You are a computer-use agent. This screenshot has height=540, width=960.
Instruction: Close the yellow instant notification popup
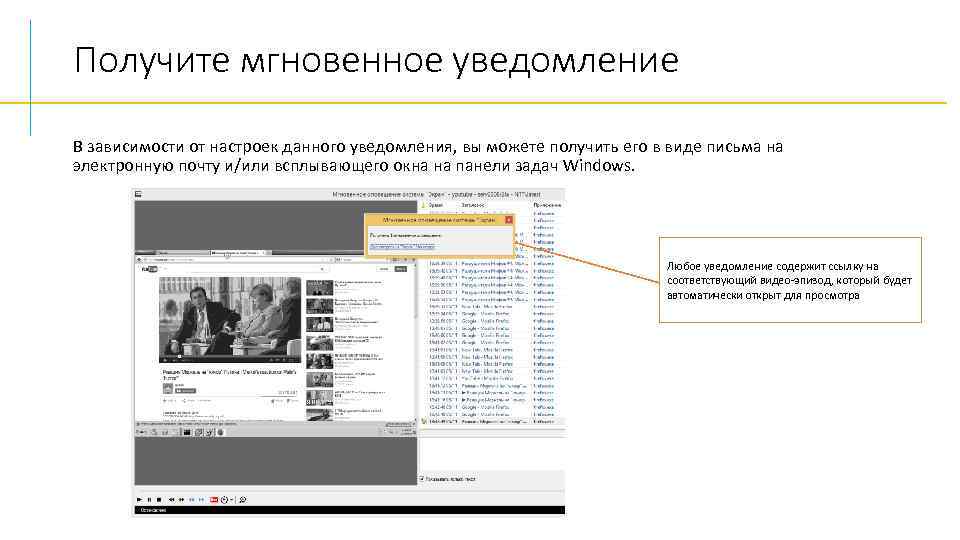[x=509, y=219]
